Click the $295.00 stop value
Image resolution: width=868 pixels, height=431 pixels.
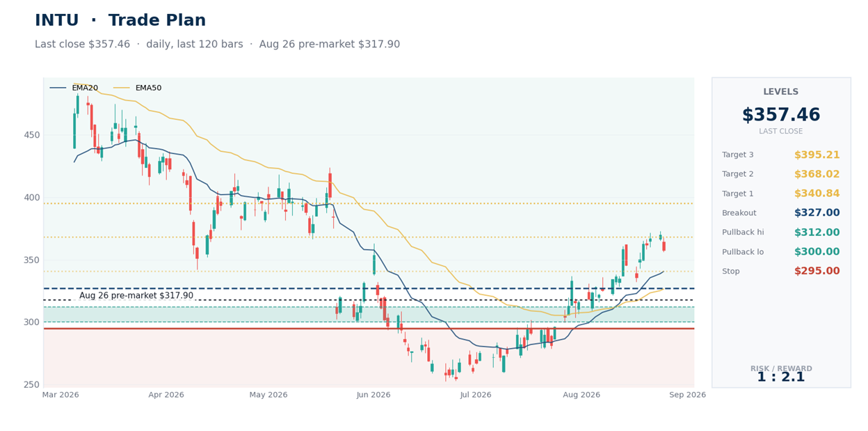[x=817, y=272]
